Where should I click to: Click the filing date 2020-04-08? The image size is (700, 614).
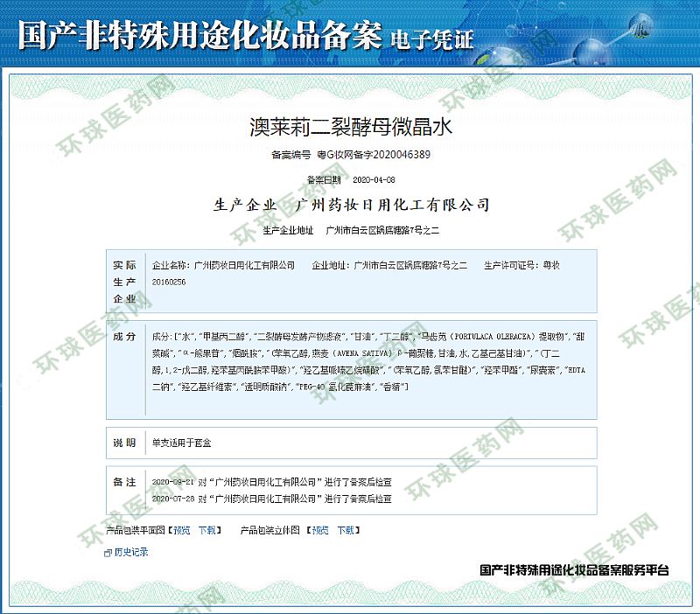pos(374,179)
